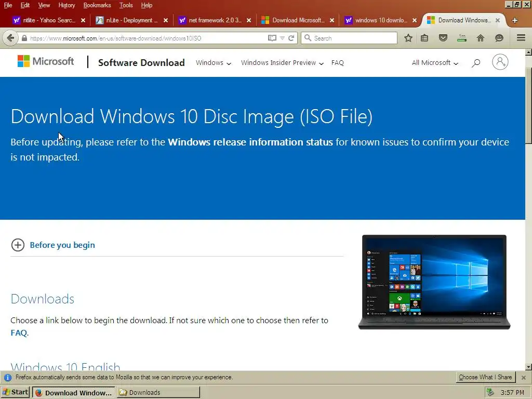
Task: Expand the Before you begin section
Action: point(53,245)
